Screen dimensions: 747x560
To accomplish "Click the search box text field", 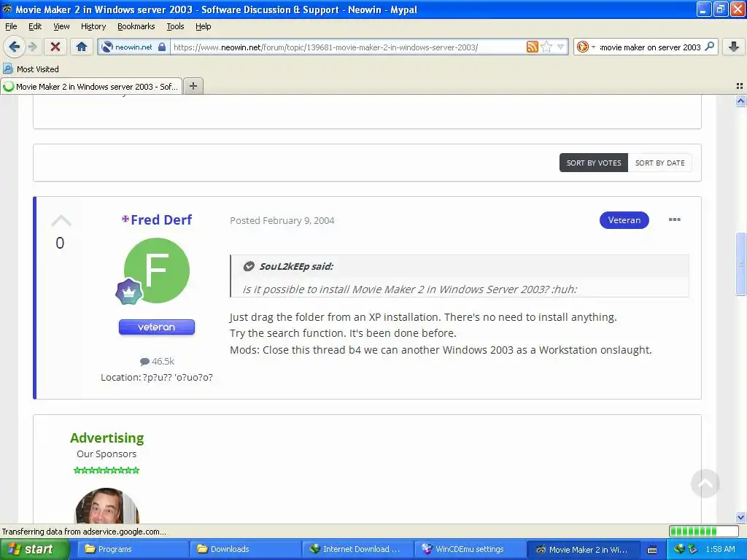I will pos(650,47).
